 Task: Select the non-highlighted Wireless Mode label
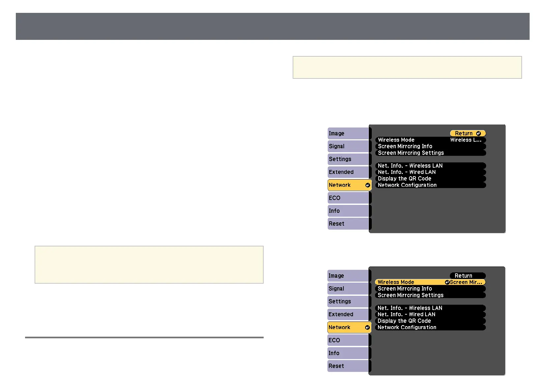(396, 140)
